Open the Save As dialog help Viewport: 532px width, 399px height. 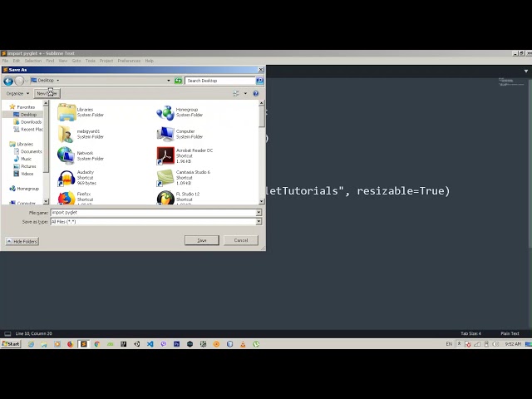[256, 93]
